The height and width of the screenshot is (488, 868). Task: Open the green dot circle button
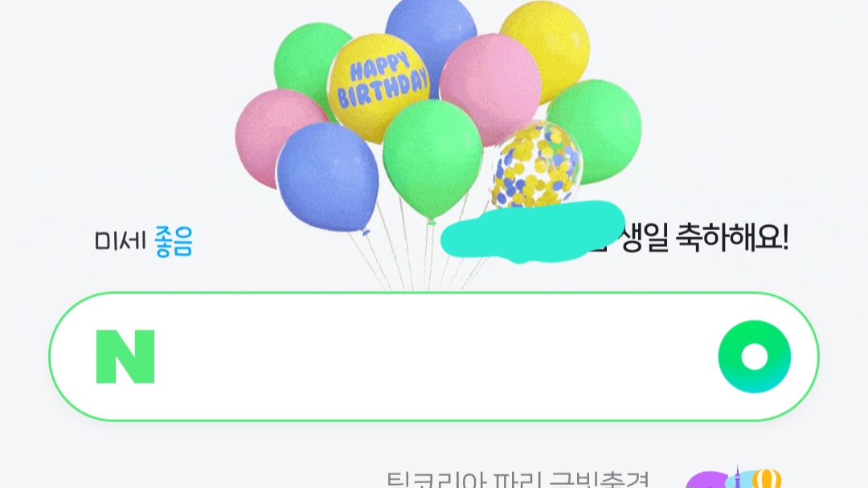click(754, 356)
